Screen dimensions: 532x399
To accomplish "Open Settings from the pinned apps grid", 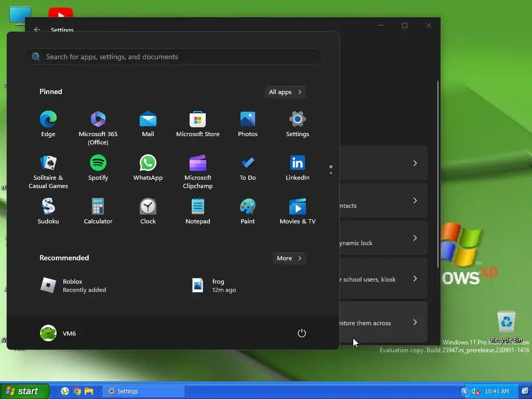I will (x=298, y=124).
